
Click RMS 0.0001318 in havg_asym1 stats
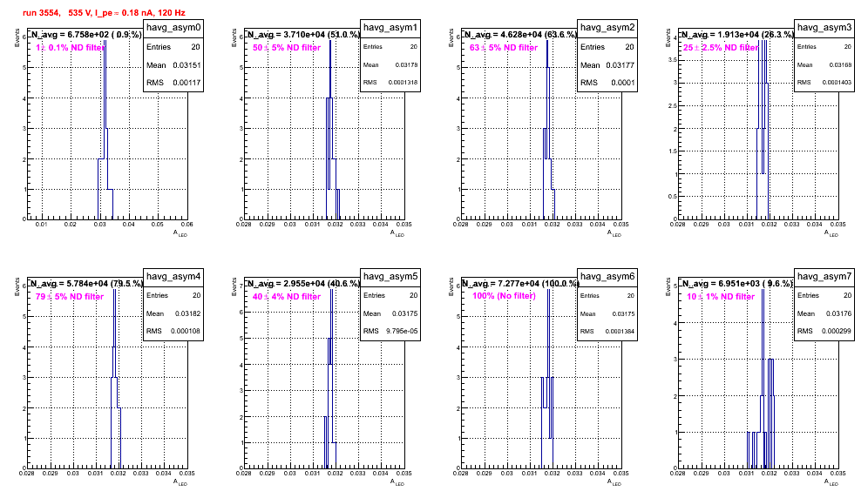click(x=390, y=83)
